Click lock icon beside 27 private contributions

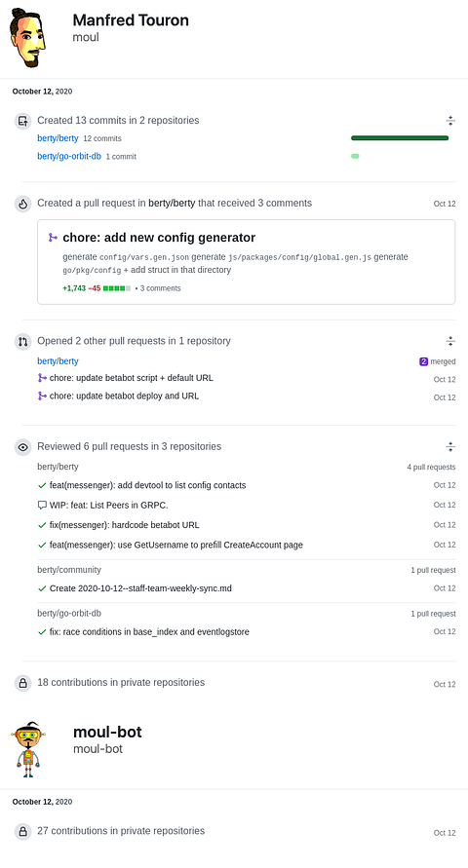tap(22, 831)
